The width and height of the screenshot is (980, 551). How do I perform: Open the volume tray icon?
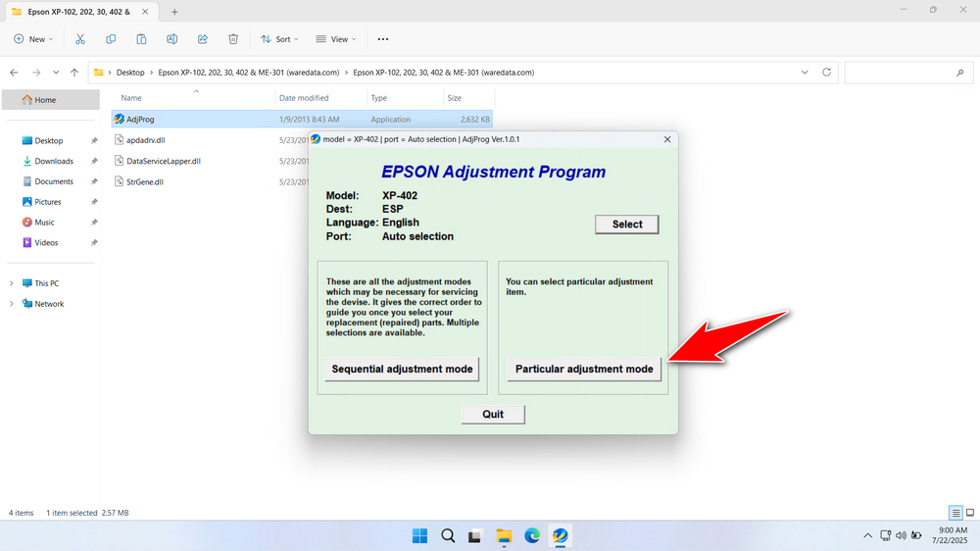[x=901, y=535]
